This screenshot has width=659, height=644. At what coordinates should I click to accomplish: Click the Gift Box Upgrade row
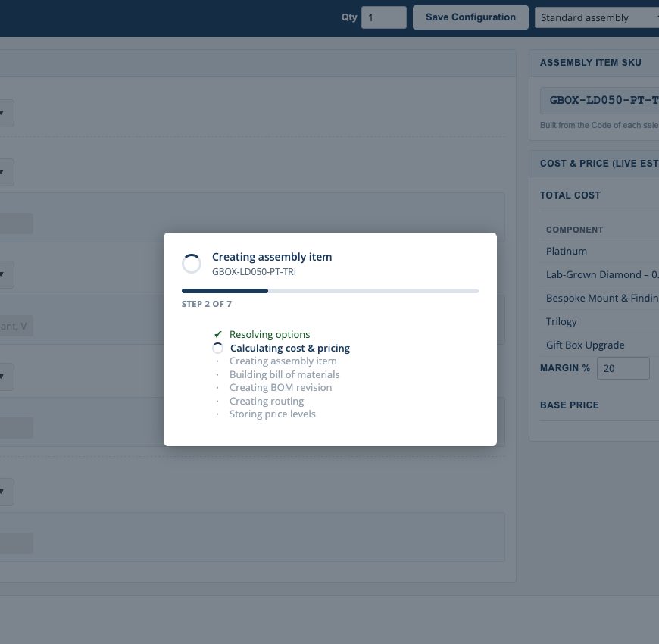(x=599, y=345)
